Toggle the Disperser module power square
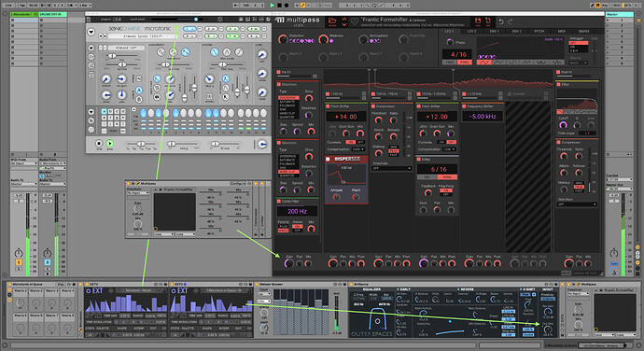This screenshot has width=644, height=351. click(x=328, y=159)
